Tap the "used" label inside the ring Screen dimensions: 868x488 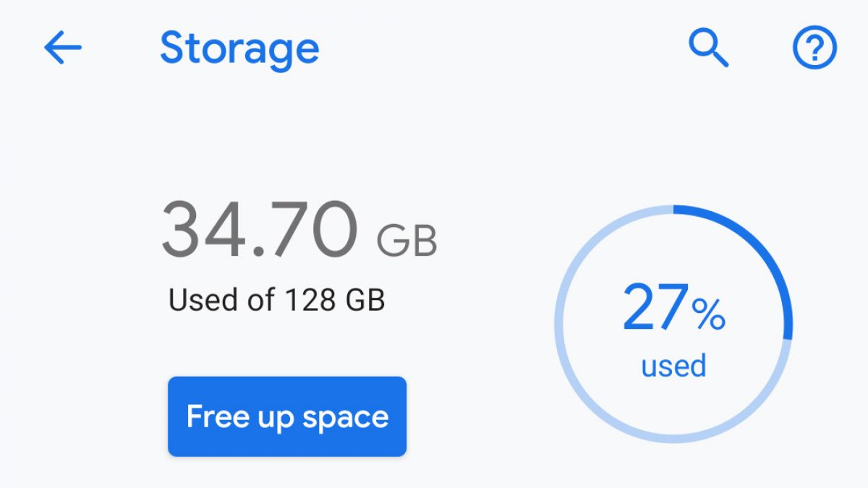673,366
